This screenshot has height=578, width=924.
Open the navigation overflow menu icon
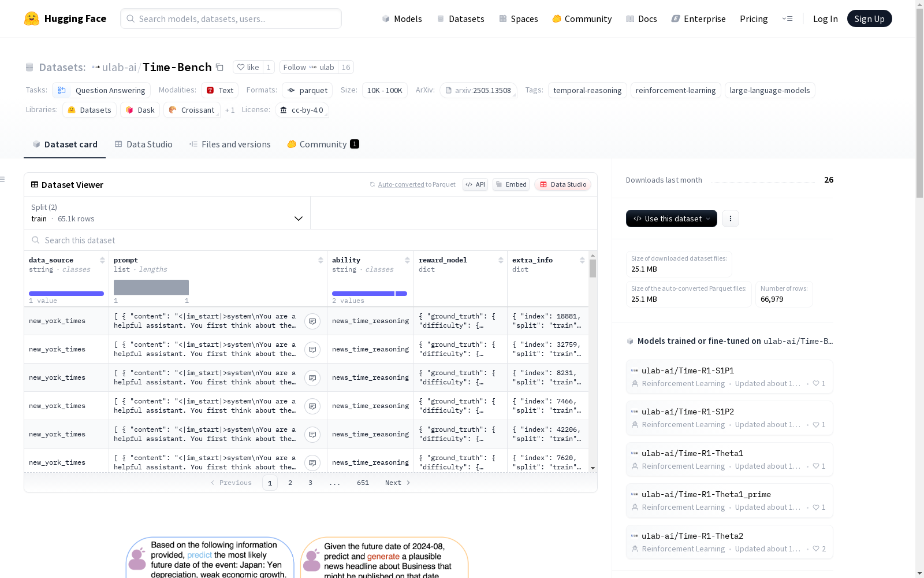787,18
